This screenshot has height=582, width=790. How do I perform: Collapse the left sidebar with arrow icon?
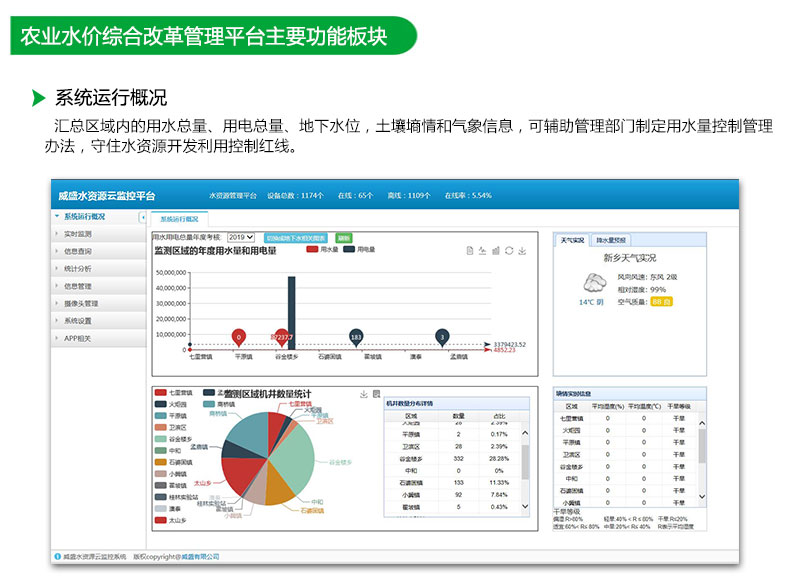(142, 217)
